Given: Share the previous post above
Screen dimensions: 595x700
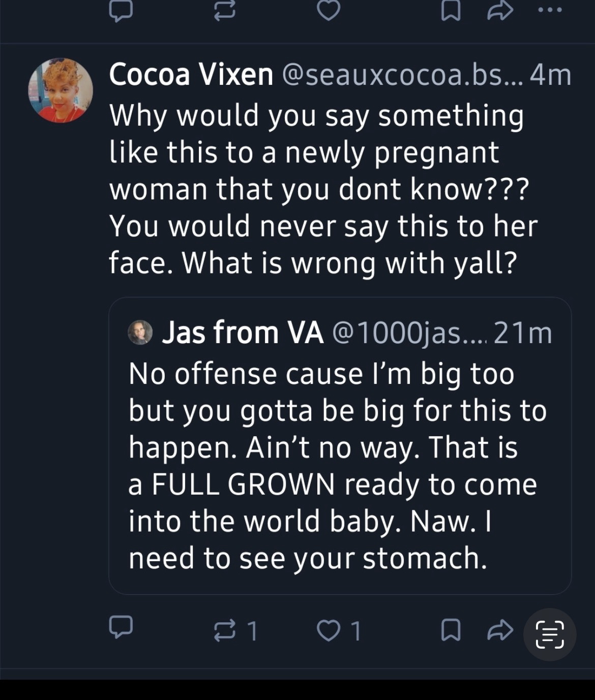Looking at the screenshot, I should pos(500,11).
